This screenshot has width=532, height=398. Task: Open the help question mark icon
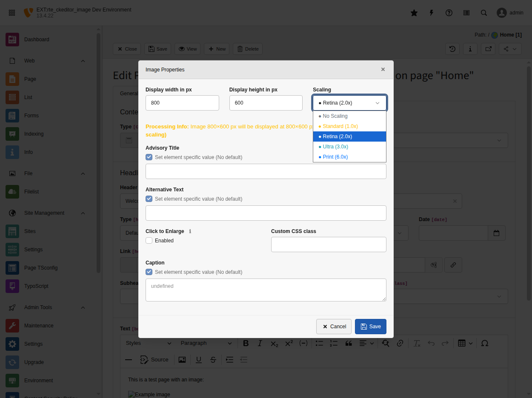(x=449, y=13)
